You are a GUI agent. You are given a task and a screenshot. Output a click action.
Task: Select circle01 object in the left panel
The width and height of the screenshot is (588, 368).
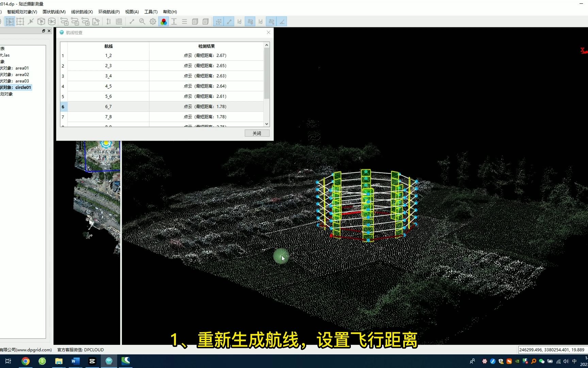(16, 88)
